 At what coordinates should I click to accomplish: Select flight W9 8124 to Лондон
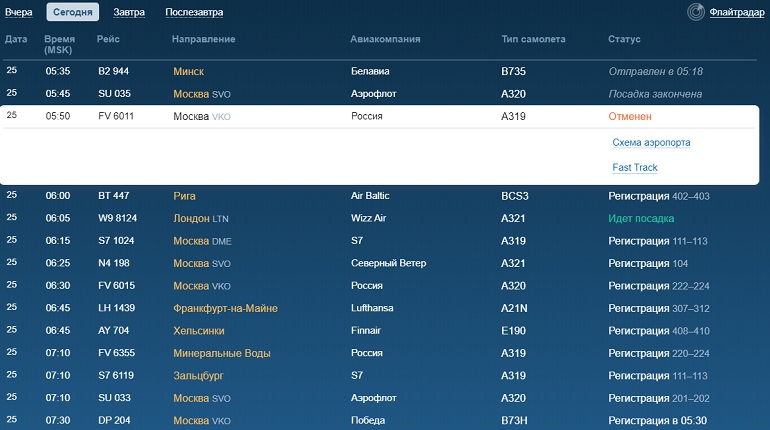(x=380, y=218)
